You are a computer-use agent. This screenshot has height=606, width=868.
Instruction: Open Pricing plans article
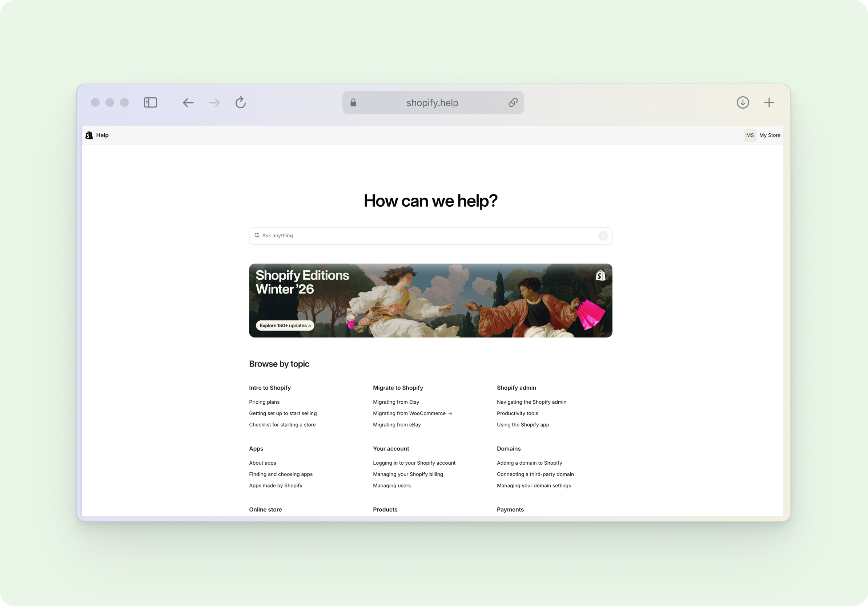(264, 402)
